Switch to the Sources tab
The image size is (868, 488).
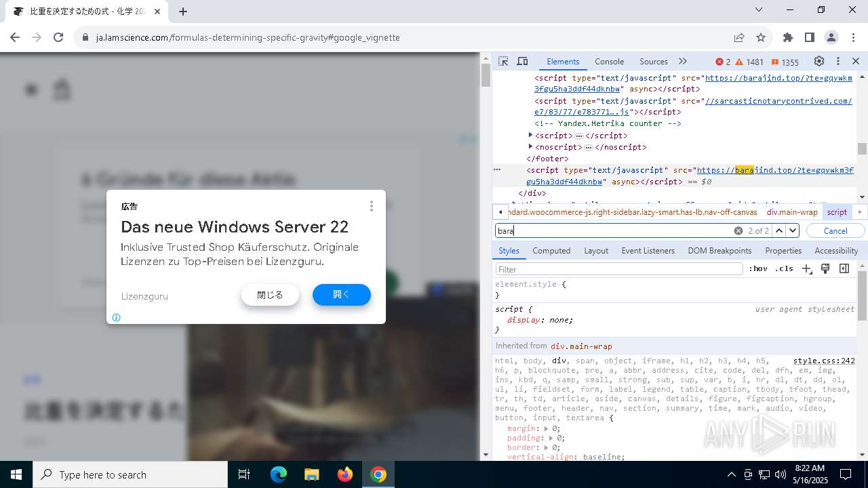653,61
